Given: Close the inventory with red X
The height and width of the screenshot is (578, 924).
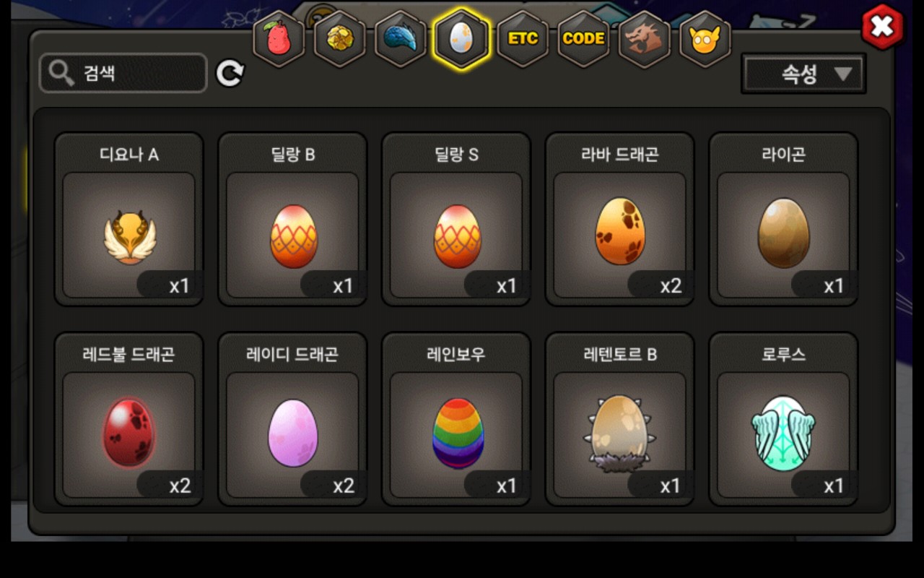Looking at the screenshot, I should (882, 27).
